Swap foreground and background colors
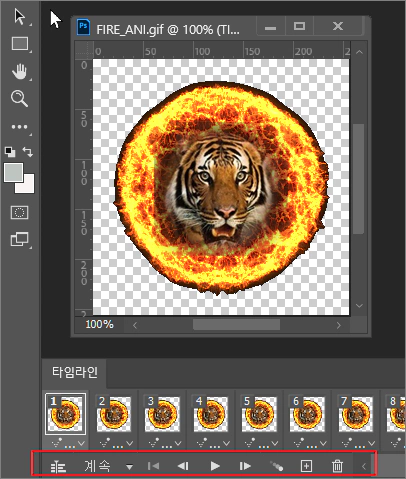The image size is (406, 479). pos(28,152)
